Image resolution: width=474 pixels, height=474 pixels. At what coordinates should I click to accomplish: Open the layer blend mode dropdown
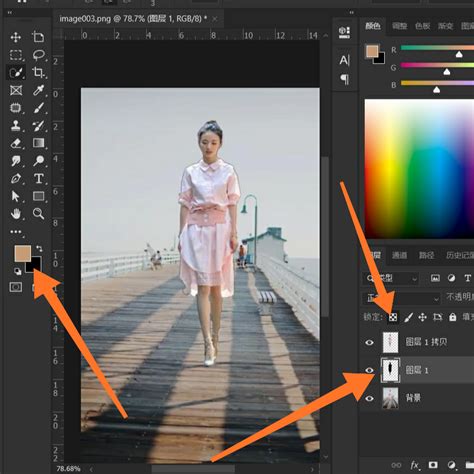tap(402, 298)
